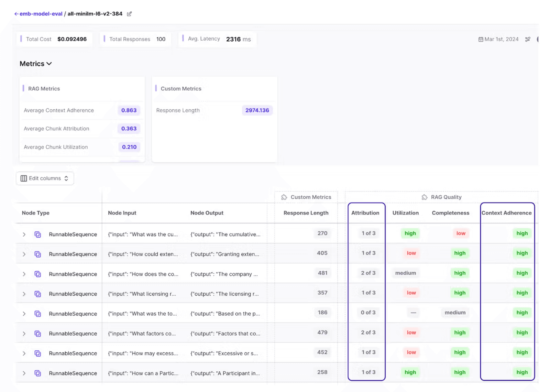This screenshot has width=550, height=392.
Task: Sort by Context Adherence column header
Action: point(506,213)
